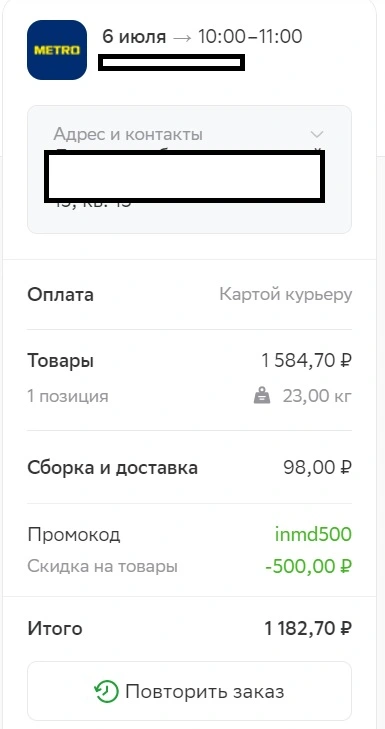Expand the Адрес и контакты chevron
385x729 pixels.
(317, 135)
